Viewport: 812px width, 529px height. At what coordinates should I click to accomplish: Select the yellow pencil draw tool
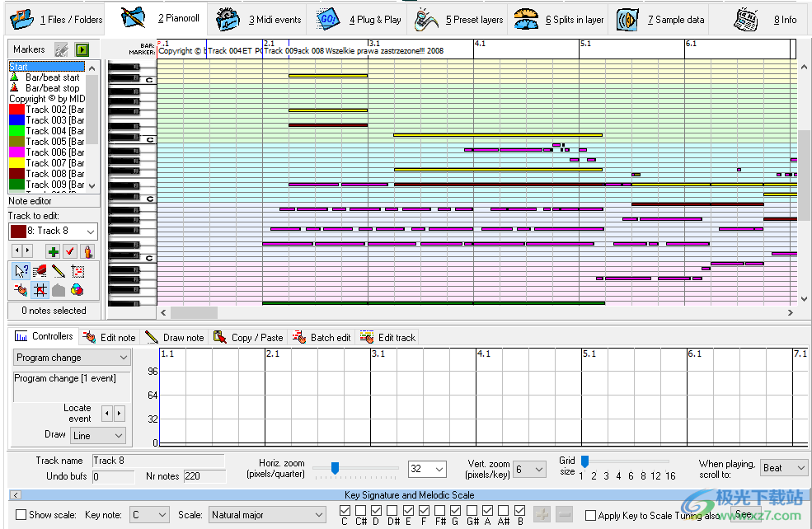coord(59,271)
